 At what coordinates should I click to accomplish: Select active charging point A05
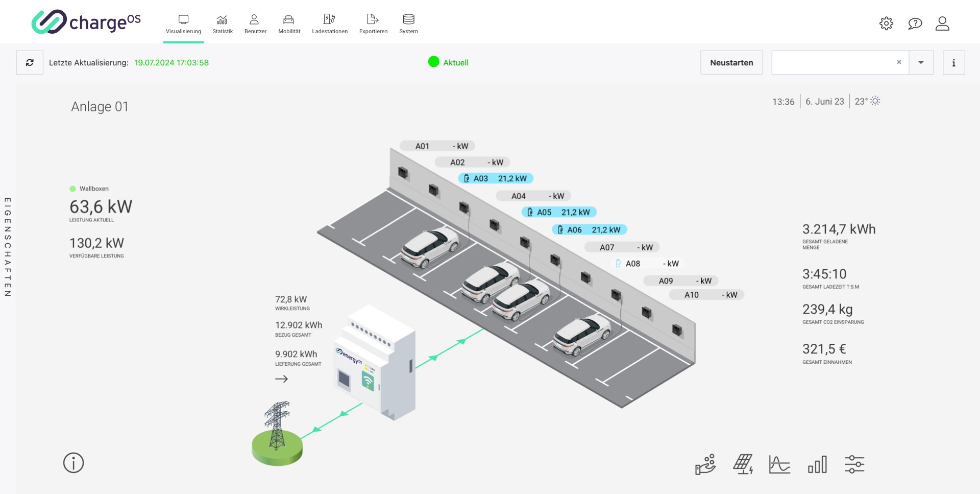click(559, 212)
